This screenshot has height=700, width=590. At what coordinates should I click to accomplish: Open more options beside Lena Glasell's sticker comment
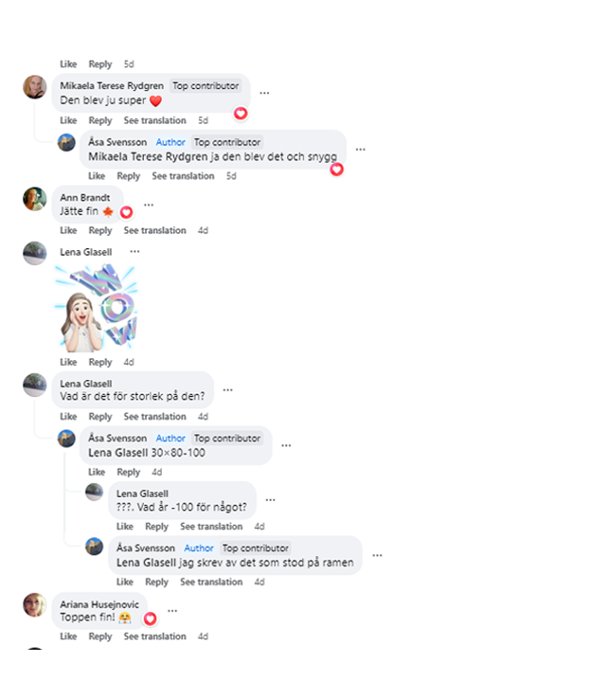point(134,251)
